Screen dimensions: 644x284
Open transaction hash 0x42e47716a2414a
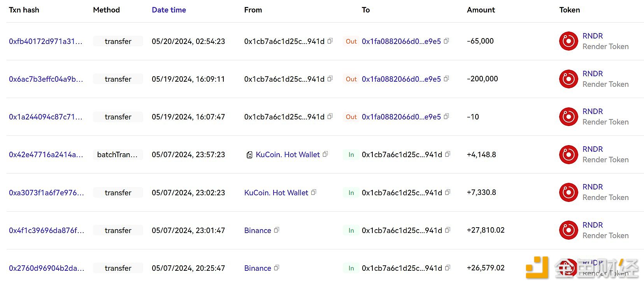click(46, 154)
